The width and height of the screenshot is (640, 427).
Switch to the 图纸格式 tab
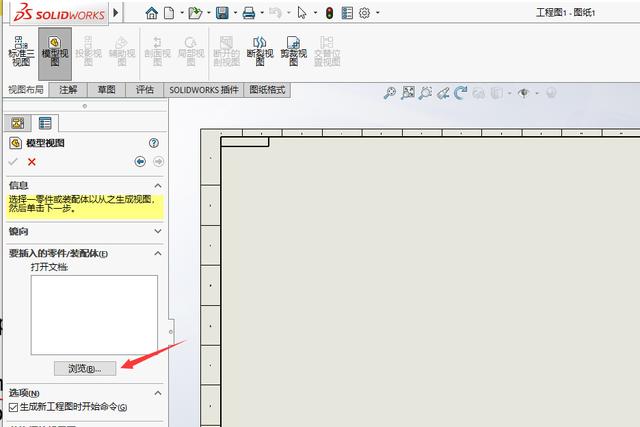coord(267,90)
